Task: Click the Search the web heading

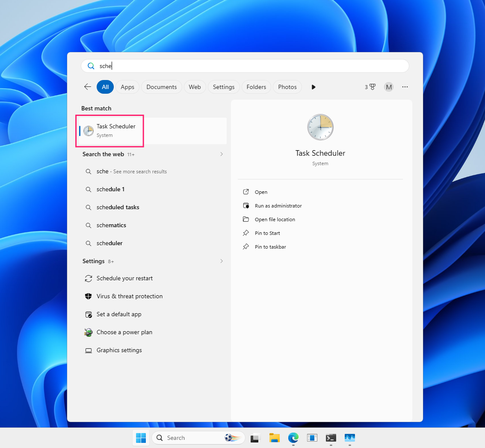Action: coord(103,154)
